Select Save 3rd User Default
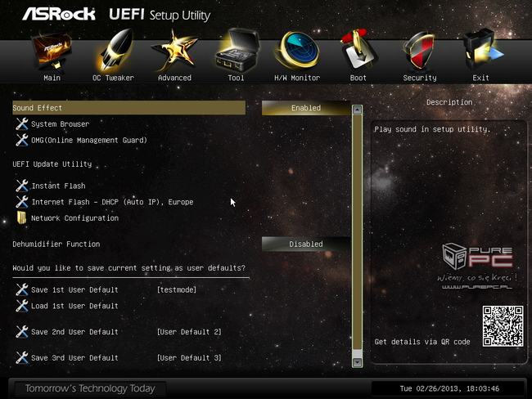Viewport: 532px width, 399px height. pyautogui.click(x=74, y=357)
